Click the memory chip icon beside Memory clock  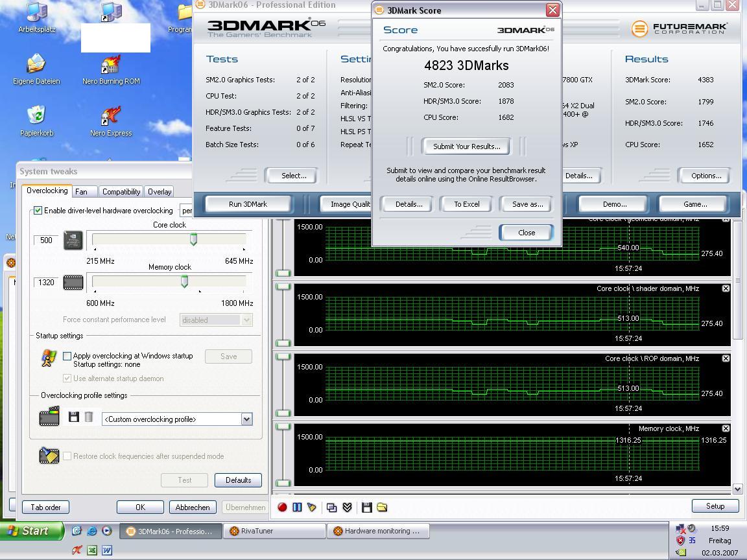click(x=73, y=283)
